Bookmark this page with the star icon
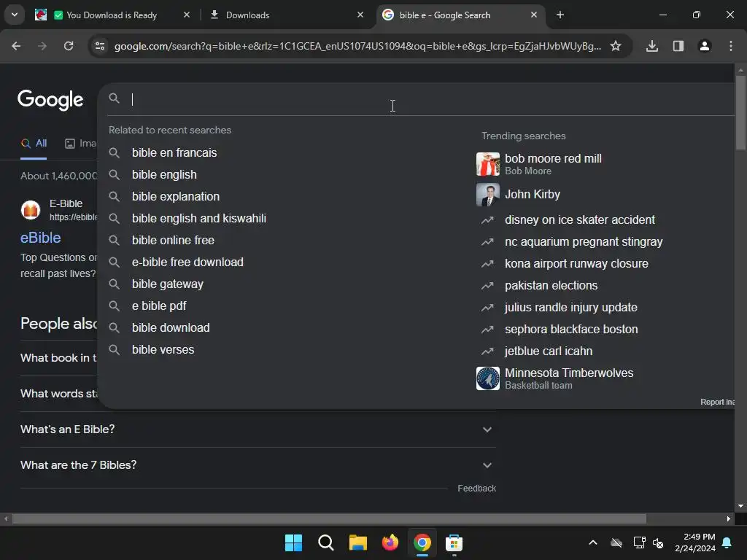747x560 pixels. tap(616, 46)
